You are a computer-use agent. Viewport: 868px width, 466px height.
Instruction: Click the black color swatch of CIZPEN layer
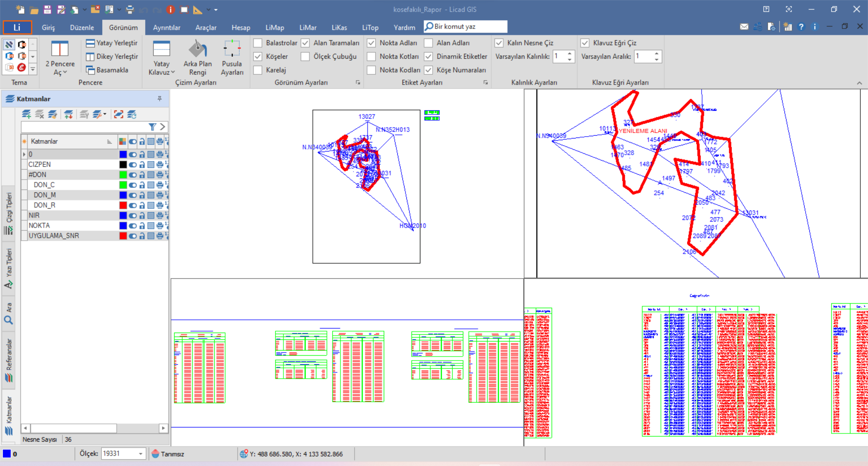pos(123,165)
